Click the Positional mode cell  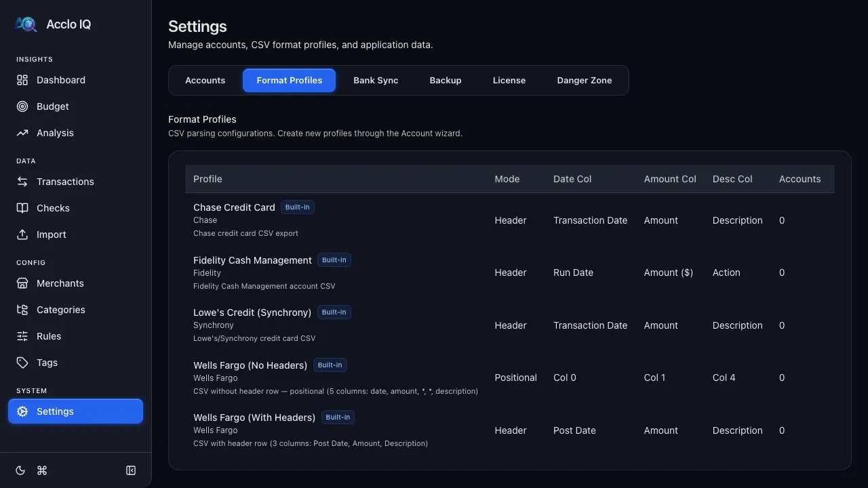515,378
